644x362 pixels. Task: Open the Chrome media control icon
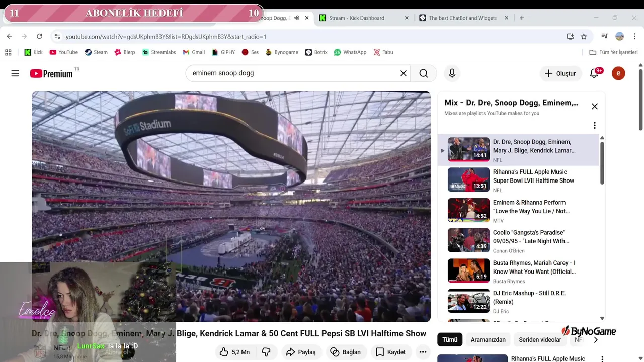605,36
